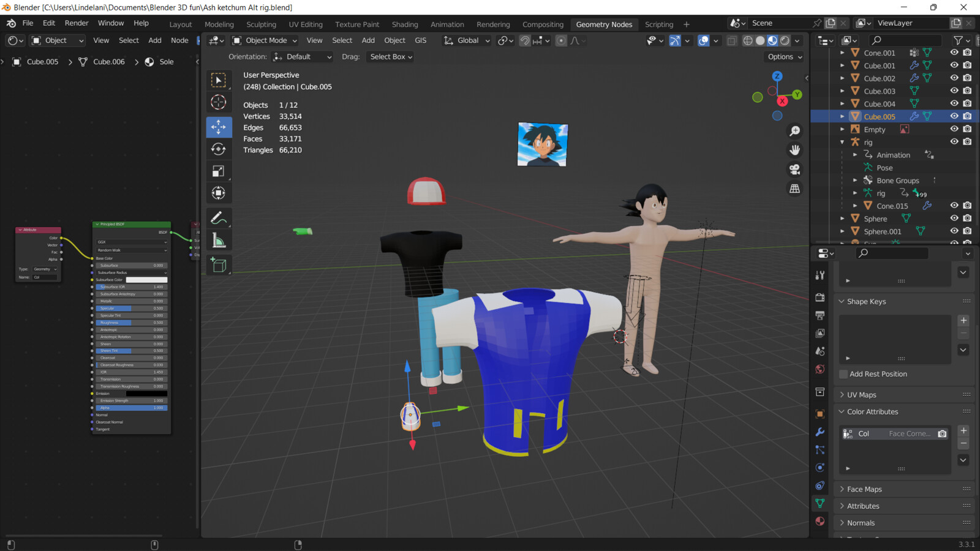Switch to the Sculpting workspace tab
Image resolution: width=980 pixels, height=551 pixels.
pos(262,24)
